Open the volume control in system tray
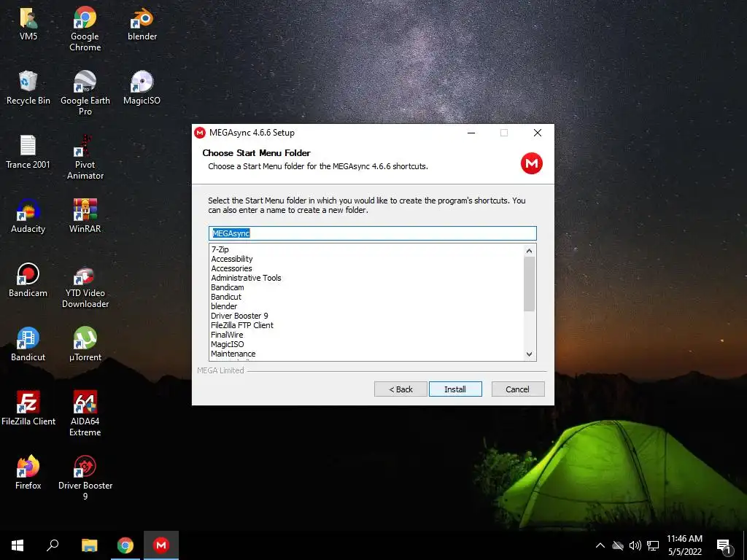The height and width of the screenshot is (560, 747). [x=635, y=545]
